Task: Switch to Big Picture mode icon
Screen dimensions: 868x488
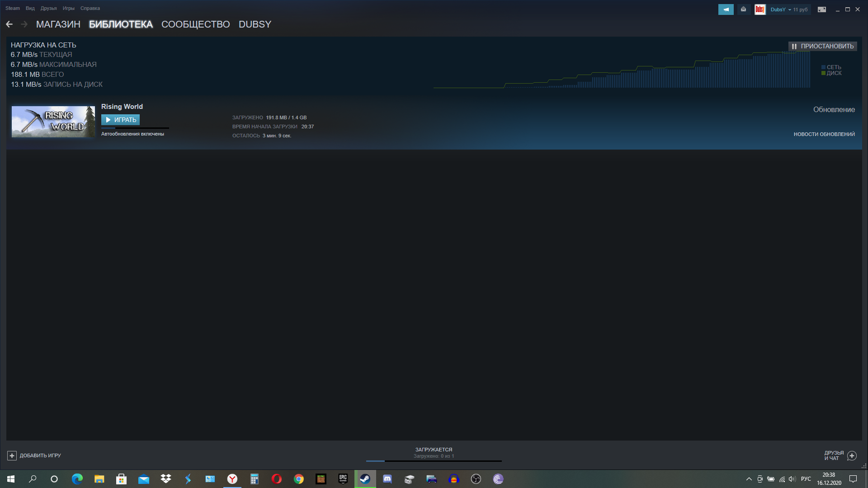Action: (822, 9)
